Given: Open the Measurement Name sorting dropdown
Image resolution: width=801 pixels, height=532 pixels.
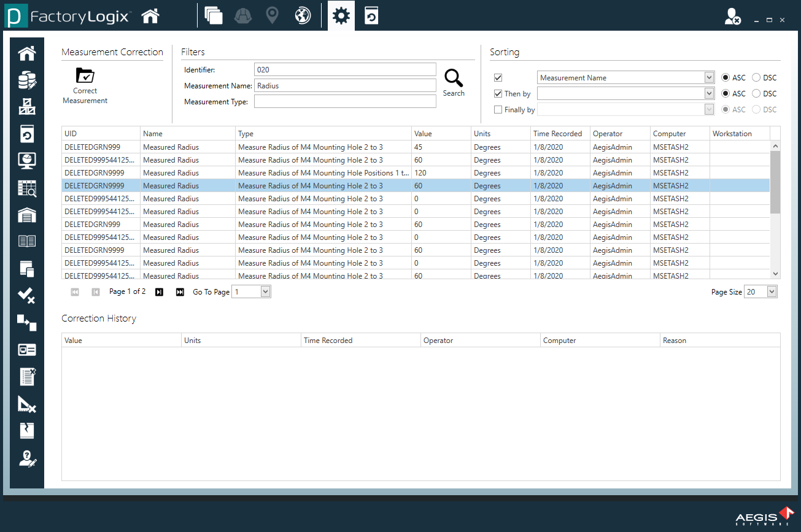Looking at the screenshot, I should click(709, 77).
